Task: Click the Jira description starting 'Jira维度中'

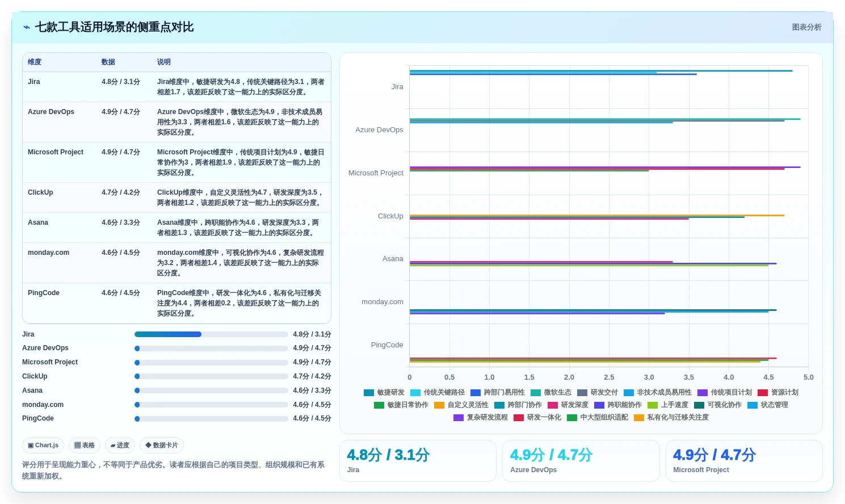Action: [x=241, y=87]
